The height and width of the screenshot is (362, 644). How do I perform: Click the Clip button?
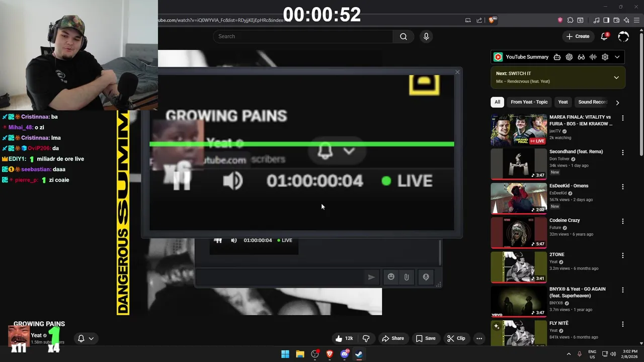[456, 338]
